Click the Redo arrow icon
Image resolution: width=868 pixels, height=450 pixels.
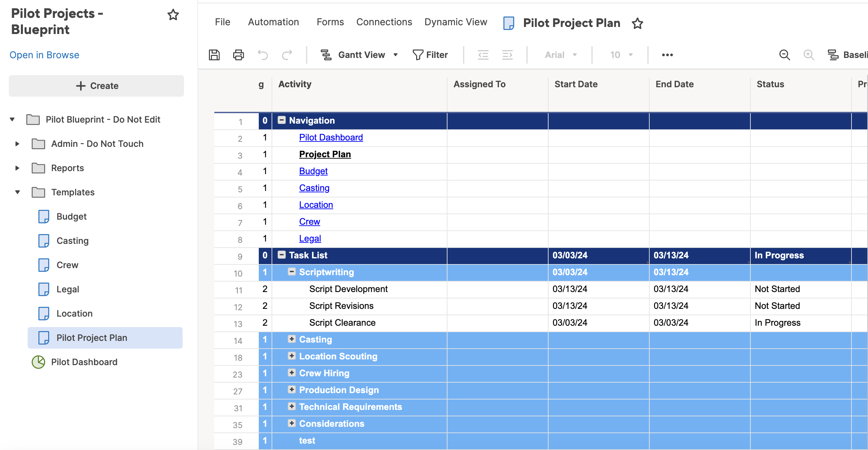[x=287, y=55]
